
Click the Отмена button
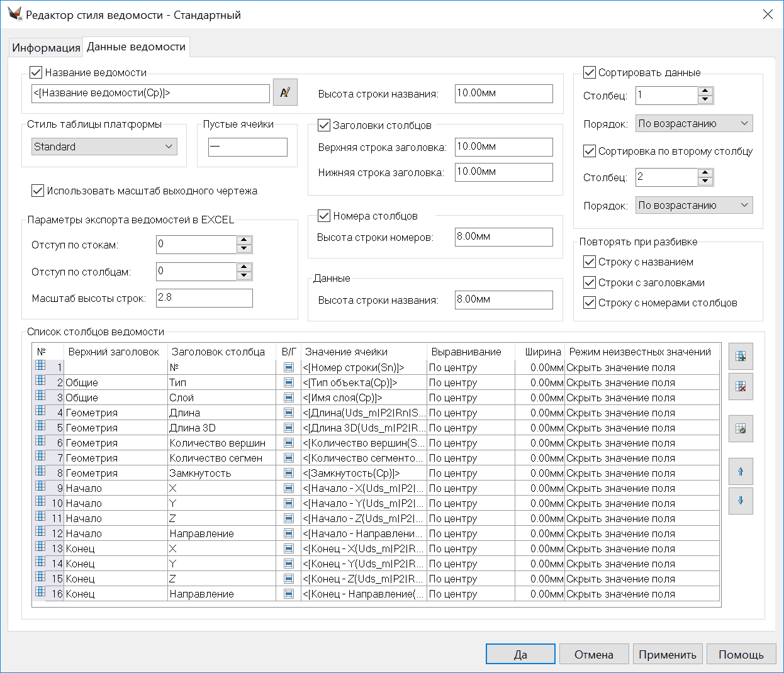[x=593, y=654]
